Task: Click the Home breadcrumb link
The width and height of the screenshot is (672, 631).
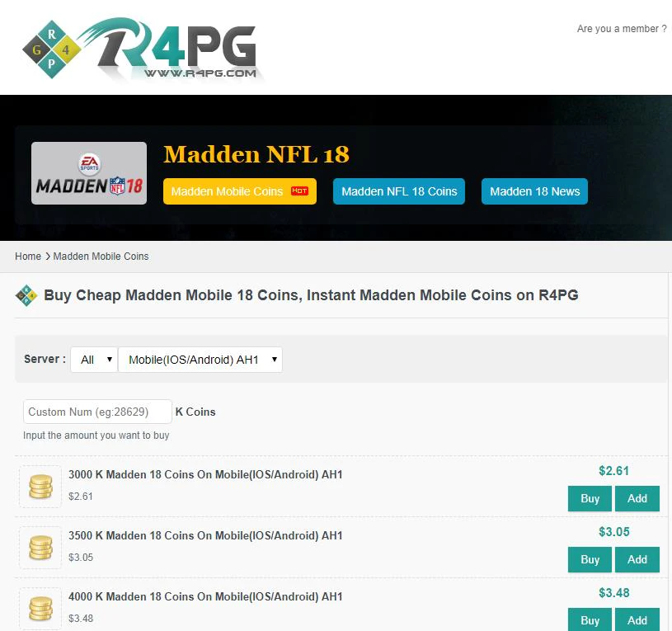Action: 28,257
